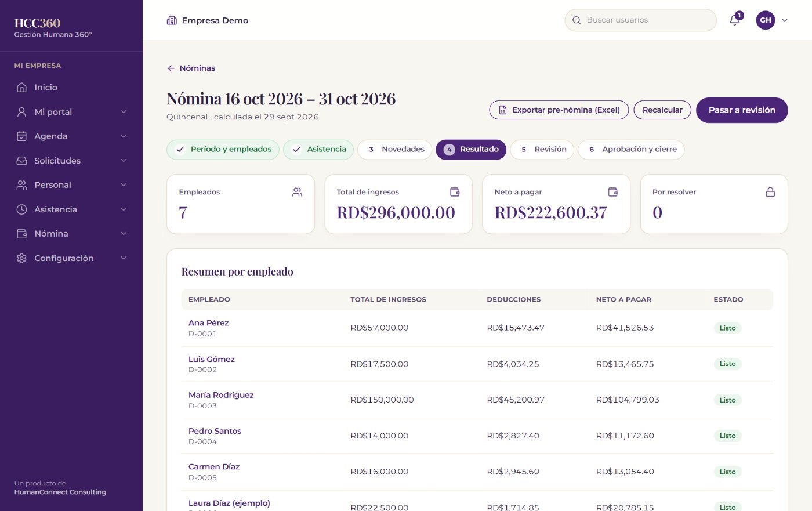
Task: Click the Mi portal person icon
Action: tap(21, 112)
